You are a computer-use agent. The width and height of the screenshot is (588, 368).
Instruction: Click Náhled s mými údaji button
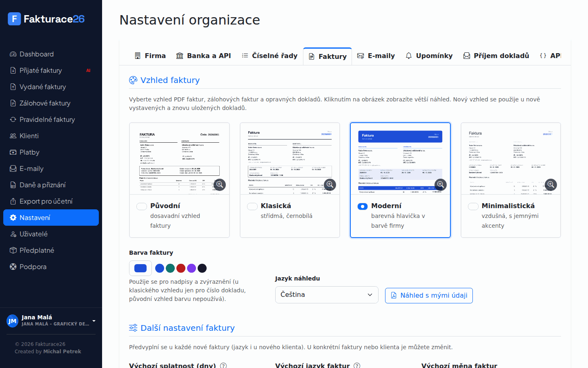coord(429,296)
